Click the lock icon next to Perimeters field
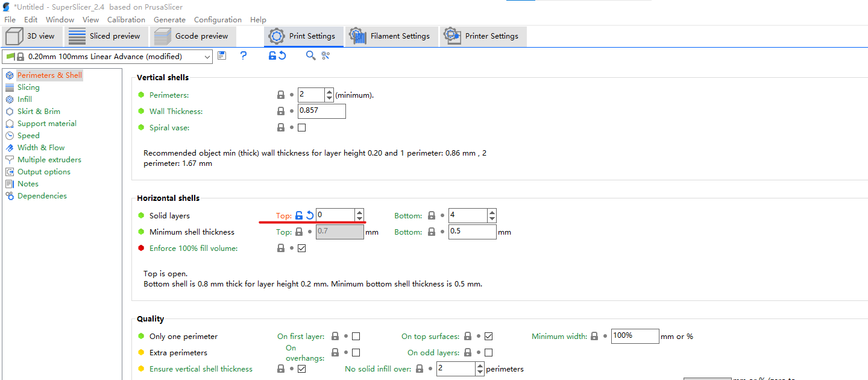 pyautogui.click(x=281, y=95)
